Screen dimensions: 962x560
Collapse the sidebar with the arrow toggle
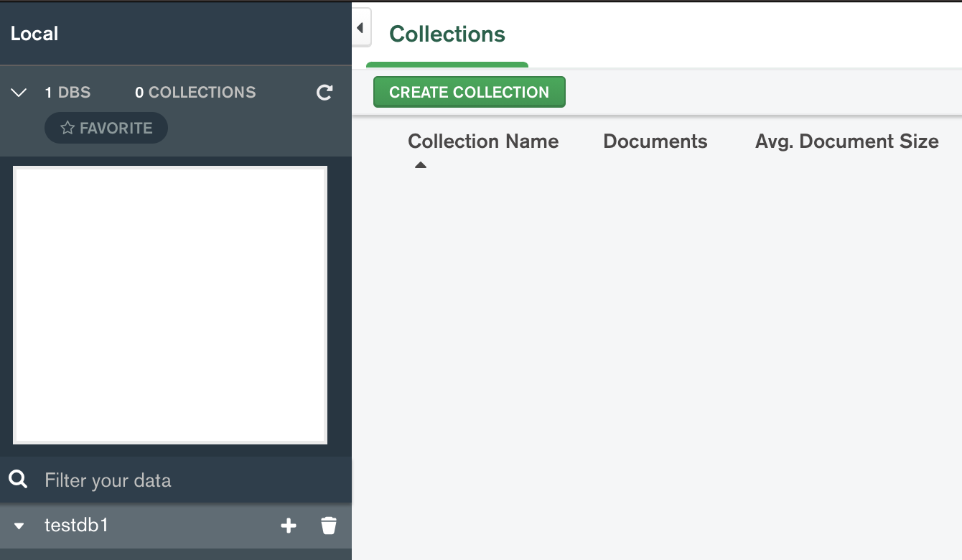point(360,28)
